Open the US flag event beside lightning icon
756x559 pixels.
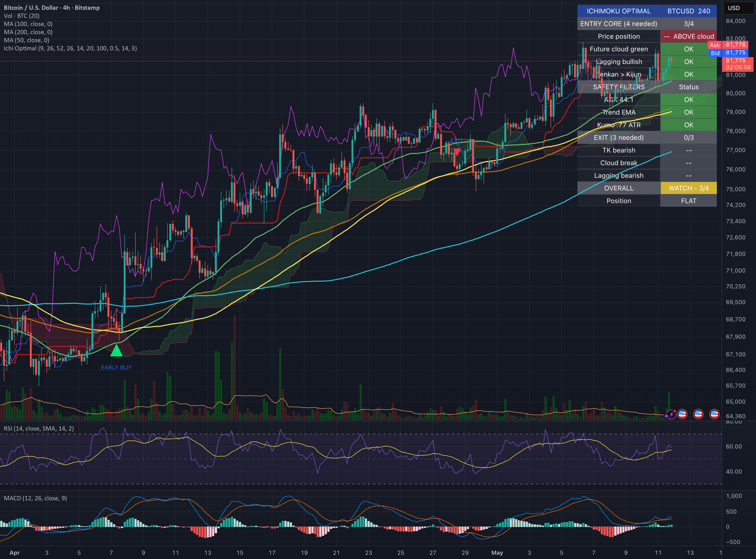[x=682, y=414]
